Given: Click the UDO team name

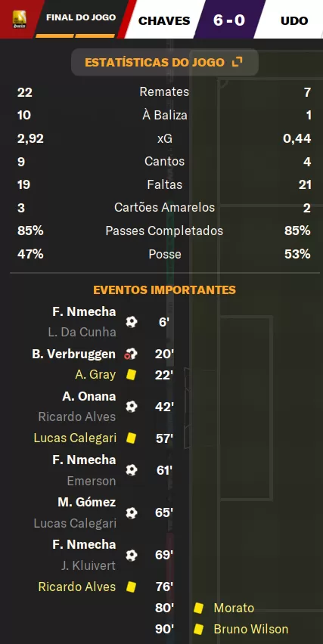Looking at the screenshot, I should tap(294, 20).
